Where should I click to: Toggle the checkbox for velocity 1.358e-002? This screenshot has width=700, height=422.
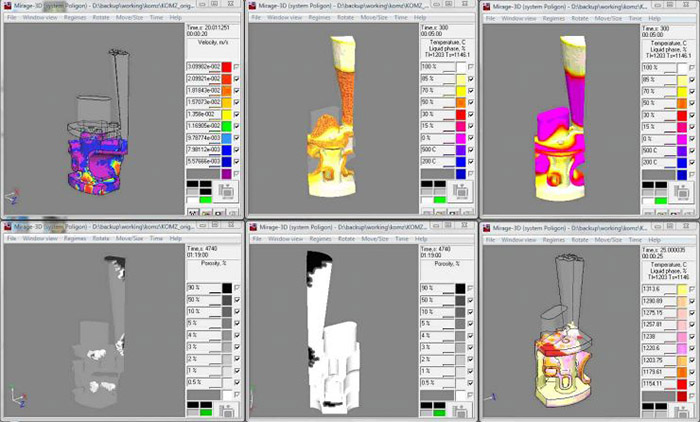coord(236,115)
